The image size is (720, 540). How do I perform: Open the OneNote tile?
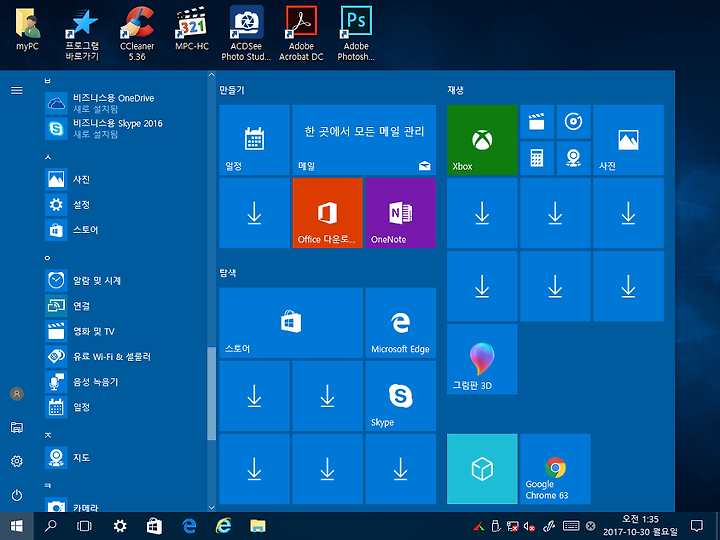tap(401, 213)
